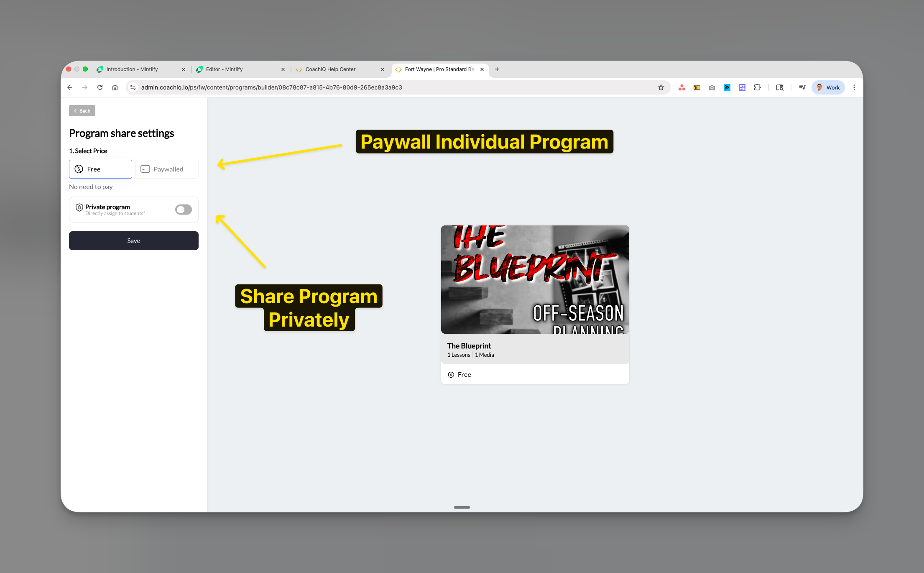Switch to the Editor - Mintlify tab
The width and height of the screenshot is (924, 573).
tap(225, 69)
